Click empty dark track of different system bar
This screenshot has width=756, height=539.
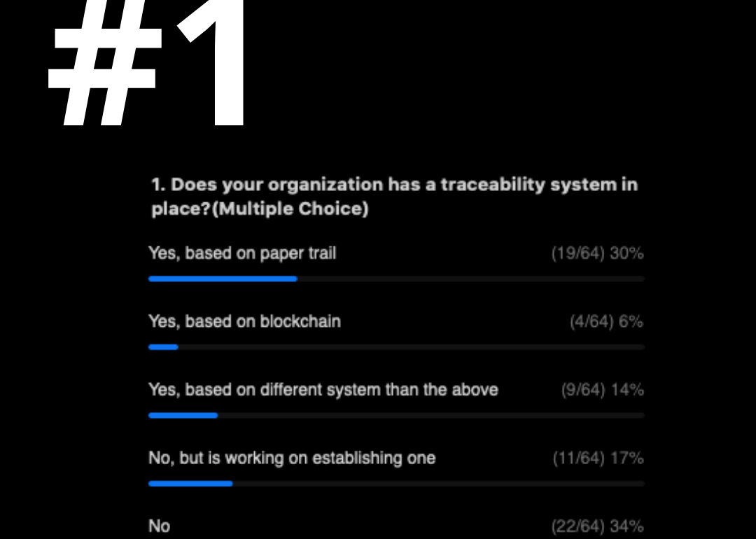pos(431,415)
